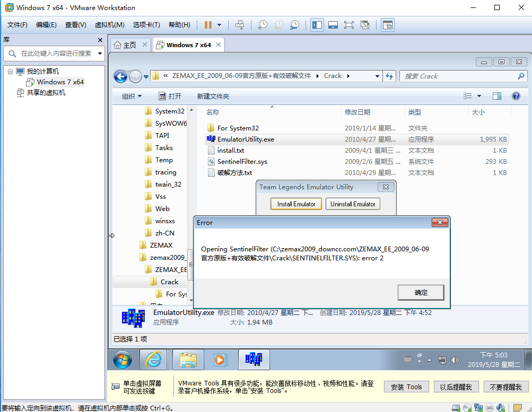Open Windows Media Player from taskbar
This screenshot has height=412, width=532.
220,360
